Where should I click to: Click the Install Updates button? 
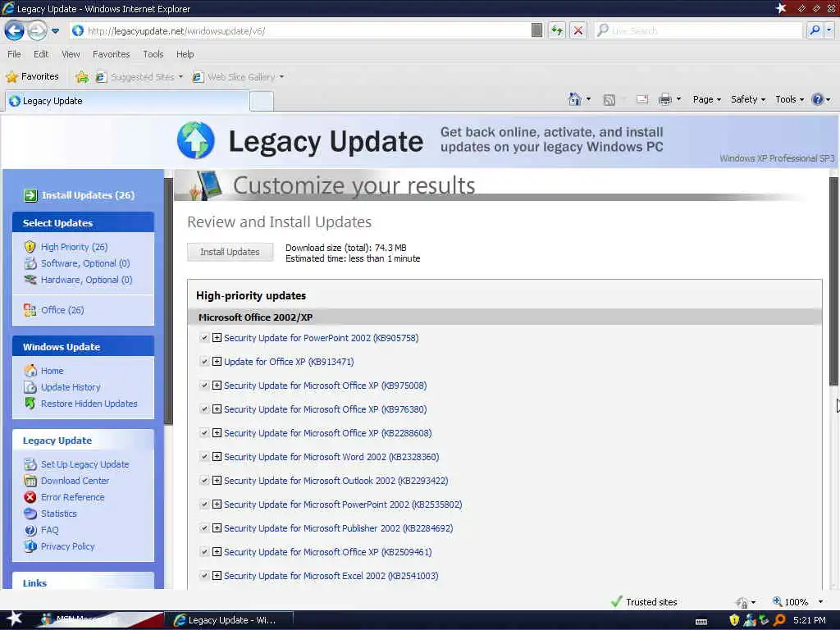tap(230, 252)
